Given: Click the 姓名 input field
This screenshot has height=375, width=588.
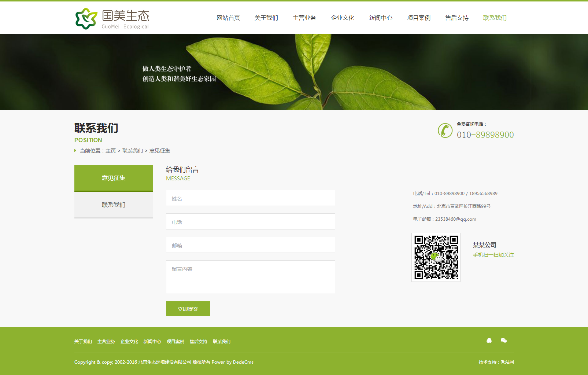Looking at the screenshot, I should 250,198.
